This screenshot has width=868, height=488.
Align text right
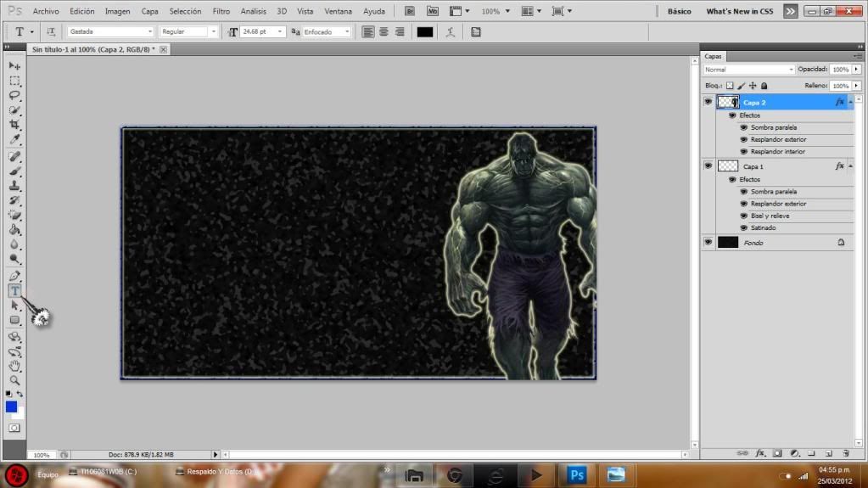(400, 32)
